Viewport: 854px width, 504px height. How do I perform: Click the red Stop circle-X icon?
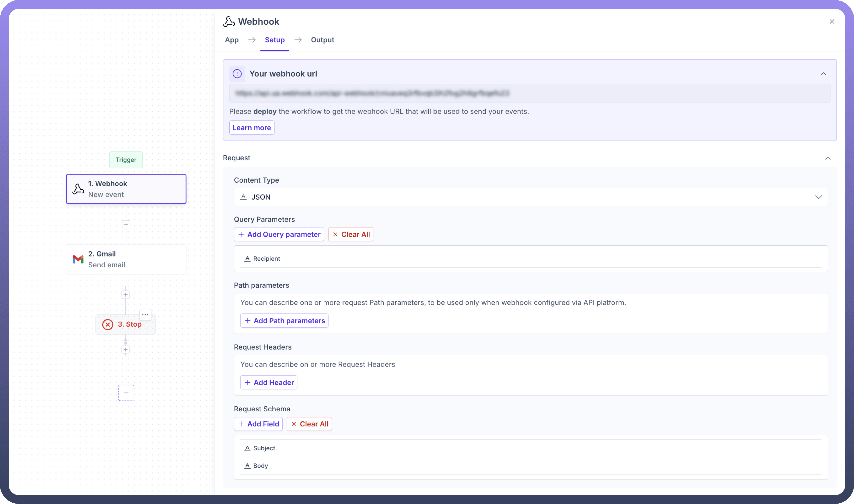(x=108, y=325)
